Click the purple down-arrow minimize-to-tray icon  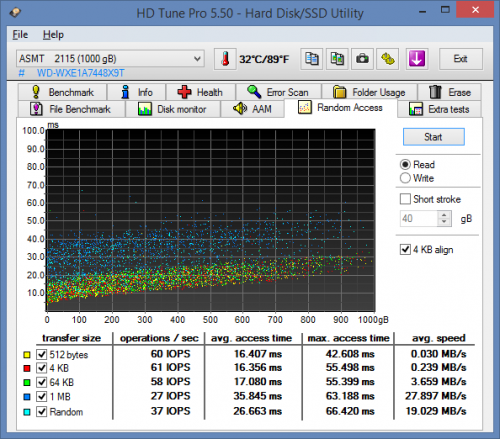pyautogui.click(x=417, y=59)
